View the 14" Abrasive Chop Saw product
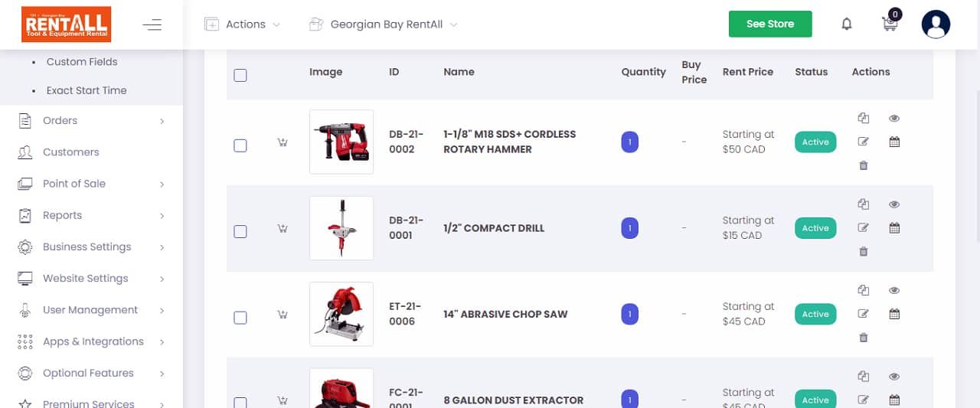The width and height of the screenshot is (980, 408). [894, 290]
